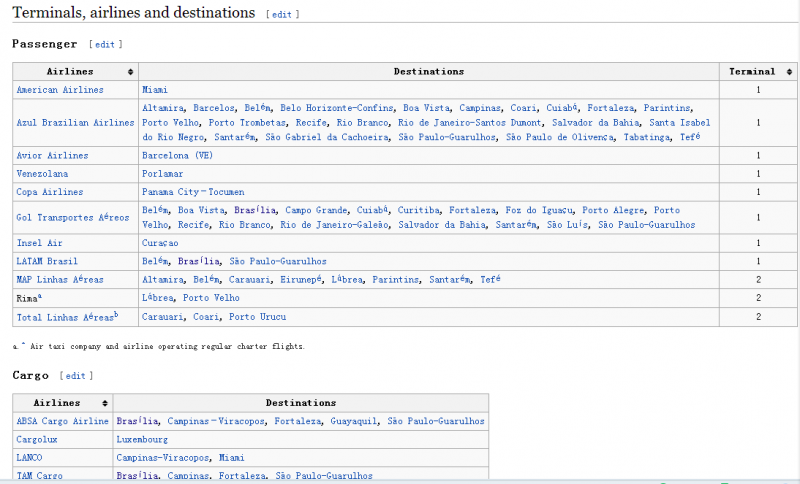The width and height of the screenshot is (800, 484).
Task: Open Carauari link in Total Linhas row
Action: tap(162, 317)
